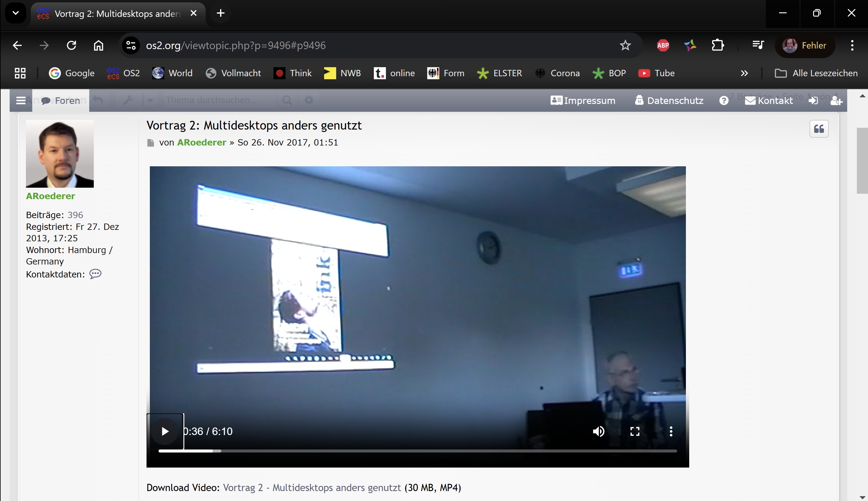Open the Datenschutz page
This screenshot has width=868, height=501.
tap(669, 101)
